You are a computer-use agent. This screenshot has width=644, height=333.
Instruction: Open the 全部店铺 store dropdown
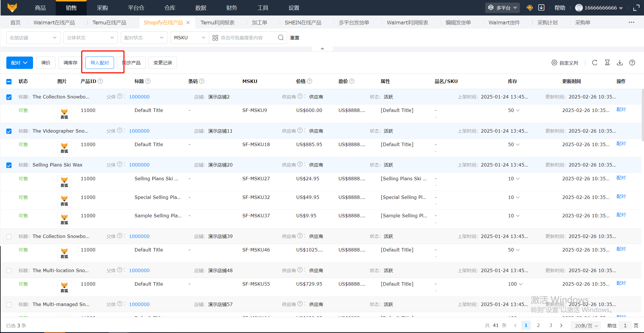pos(33,38)
